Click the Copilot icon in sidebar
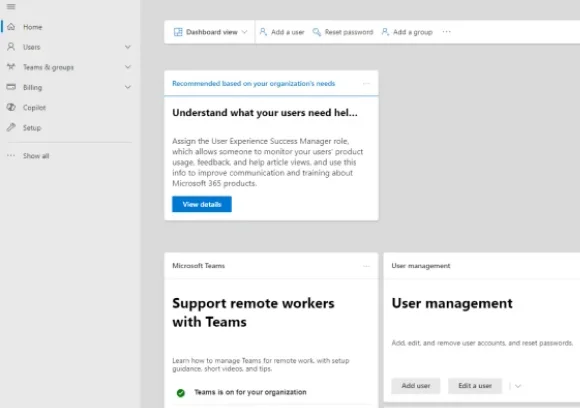 point(11,107)
